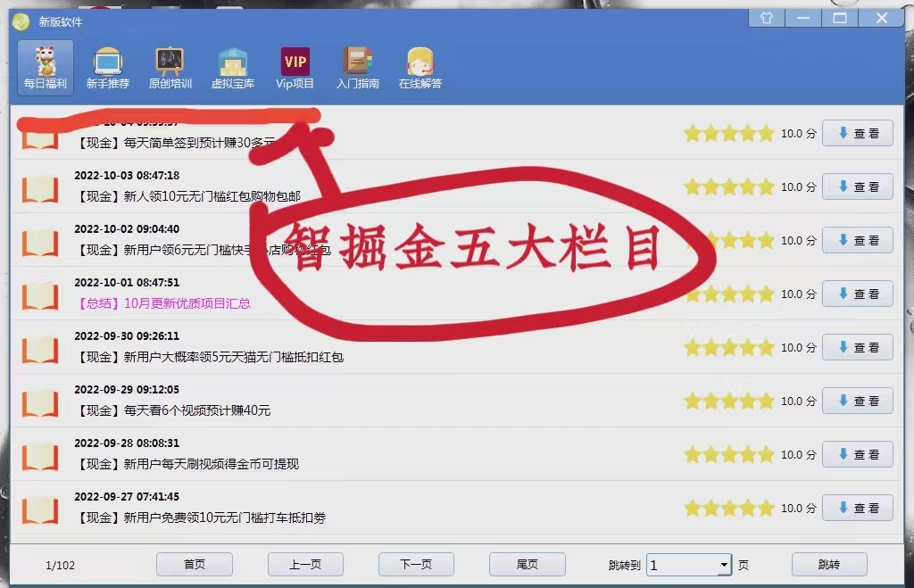Select the 新手推荐 computer icon

(107, 62)
